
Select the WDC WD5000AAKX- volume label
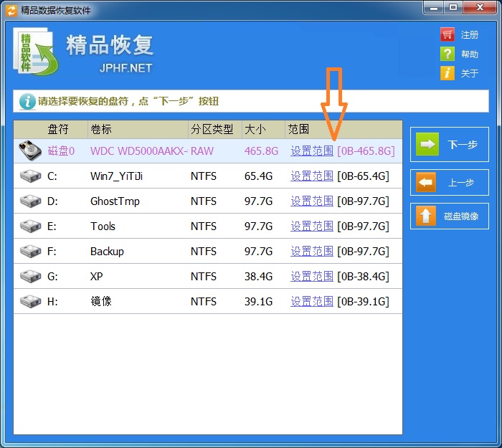click(139, 151)
